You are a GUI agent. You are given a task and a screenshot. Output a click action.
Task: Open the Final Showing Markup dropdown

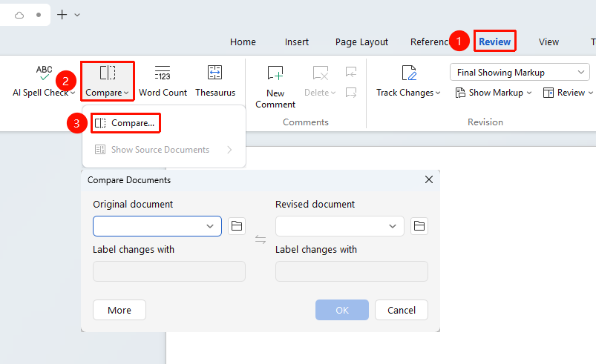click(x=520, y=72)
